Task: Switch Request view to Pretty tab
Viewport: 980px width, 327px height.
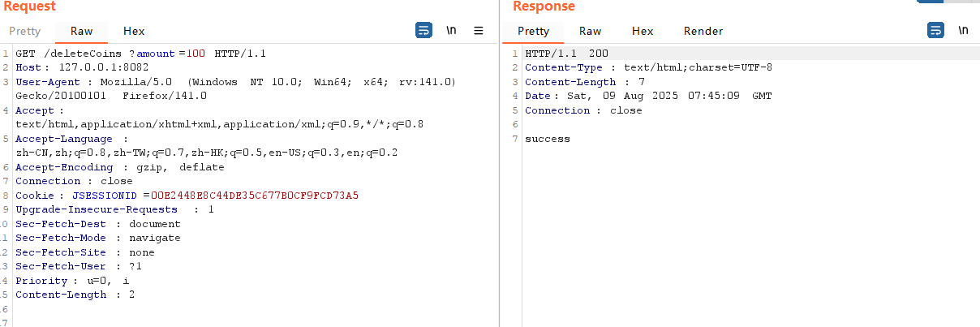Action: 25,31
